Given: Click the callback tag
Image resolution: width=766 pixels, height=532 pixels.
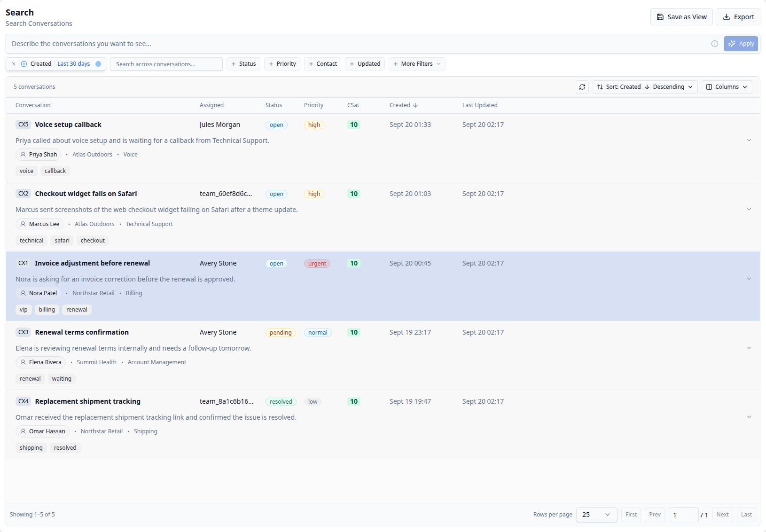Looking at the screenshot, I should [x=55, y=171].
